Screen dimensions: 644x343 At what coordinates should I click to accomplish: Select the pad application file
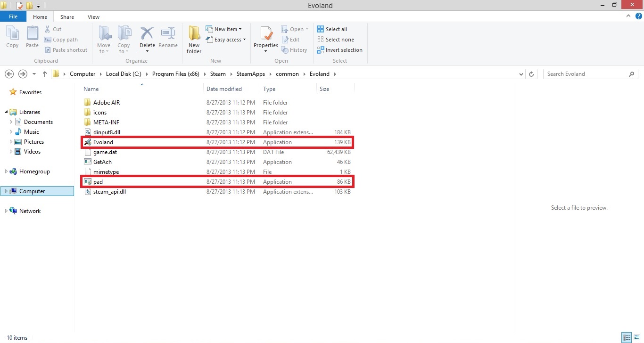click(217, 182)
